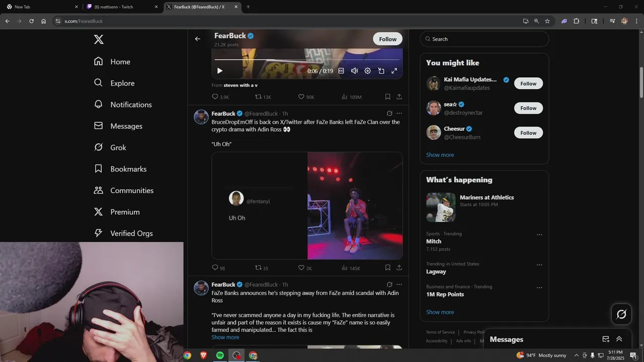The height and width of the screenshot is (362, 644).
Task: Reload the page in the browser
Action: pyautogui.click(x=31, y=21)
